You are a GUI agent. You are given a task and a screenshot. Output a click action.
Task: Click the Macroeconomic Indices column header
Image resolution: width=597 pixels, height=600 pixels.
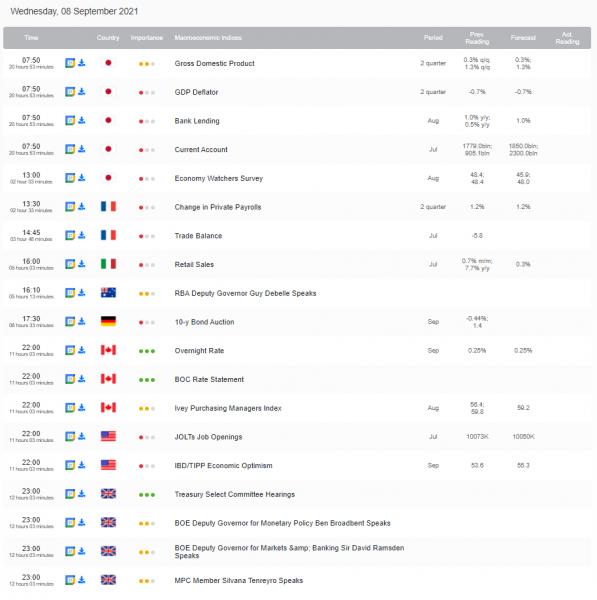point(208,38)
